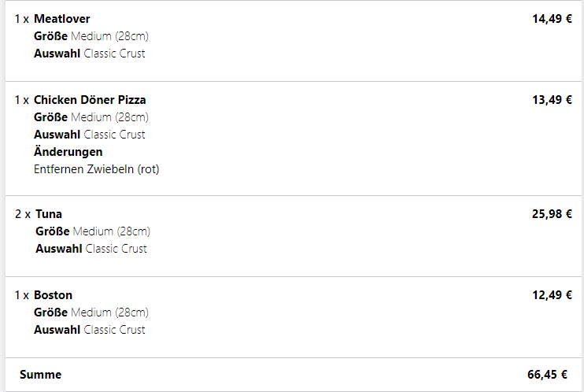Select the Entfernen Zwiebeln (rot) modification
Screen dimensions: 584x392
96,168
